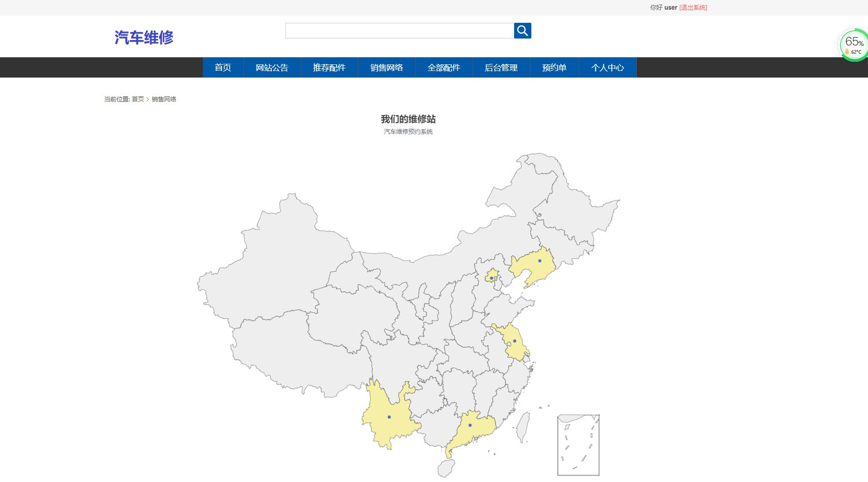Screen dimensions: 868x482
Task: Click the blue marker on Jiangsu province
Action: pos(515,342)
